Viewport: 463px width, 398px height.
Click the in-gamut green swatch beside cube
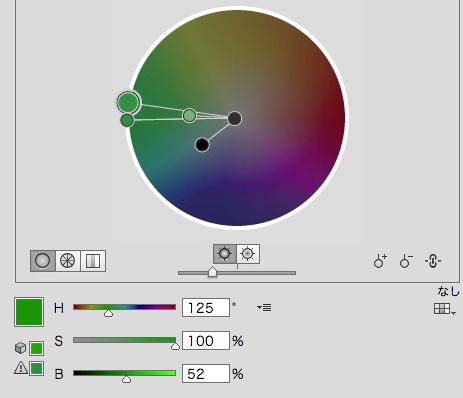pos(36,348)
